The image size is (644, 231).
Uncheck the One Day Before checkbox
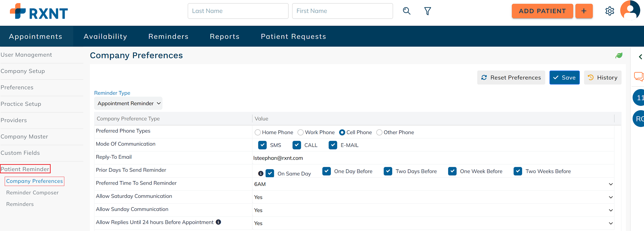pyautogui.click(x=327, y=171)
